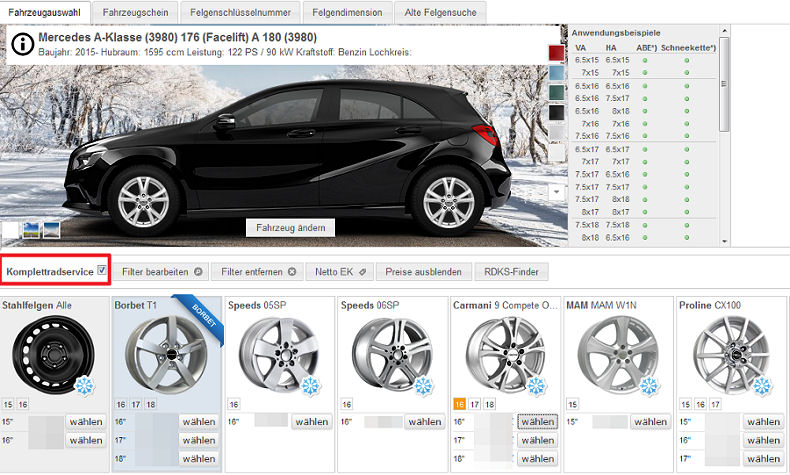The width and height of the screenshot is (790, 475).
Task: Click the Stahlfelgen black steel wheel image
Action: click(x=52, y=354)
